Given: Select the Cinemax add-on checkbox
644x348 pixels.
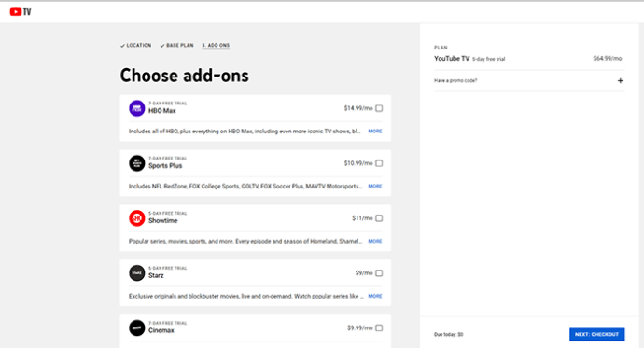Looking at the screenshot, I should [379, 327].
